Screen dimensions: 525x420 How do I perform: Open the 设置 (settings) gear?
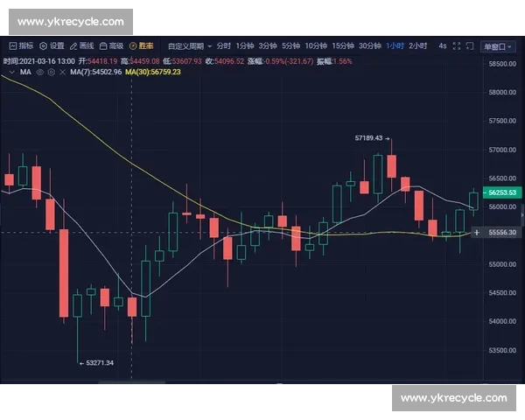(52, 45)
